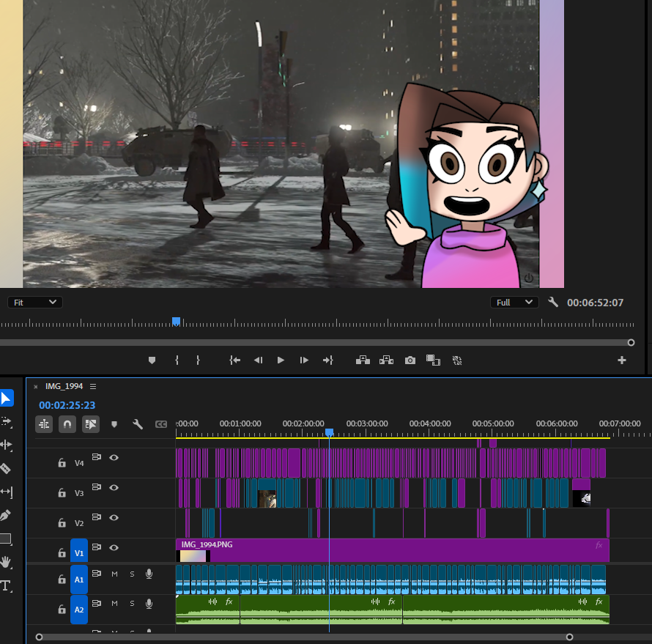Click the Extract button
The height and width of the screenshot is (644, 652).
[386, 360]
